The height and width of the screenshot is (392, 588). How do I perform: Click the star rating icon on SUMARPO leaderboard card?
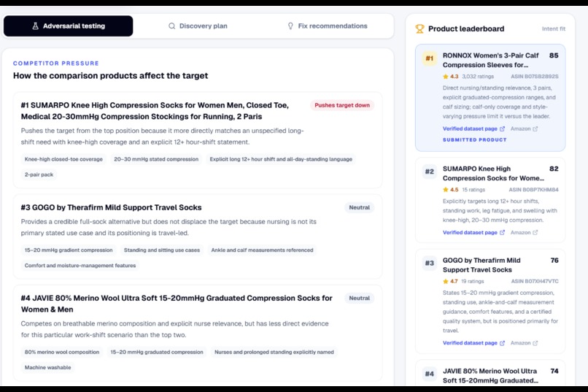pyautogui.click(x=446, y=190)
